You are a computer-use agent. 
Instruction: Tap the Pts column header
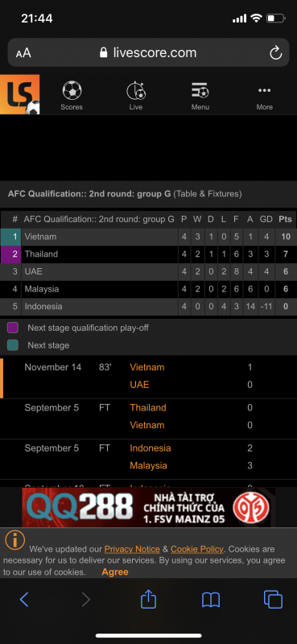[285, 219]
